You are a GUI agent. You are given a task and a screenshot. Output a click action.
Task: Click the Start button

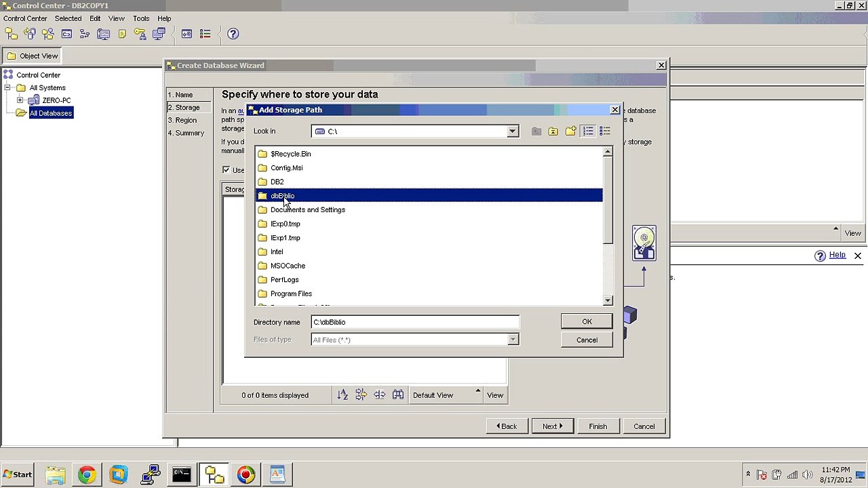[x=17, y=474]
